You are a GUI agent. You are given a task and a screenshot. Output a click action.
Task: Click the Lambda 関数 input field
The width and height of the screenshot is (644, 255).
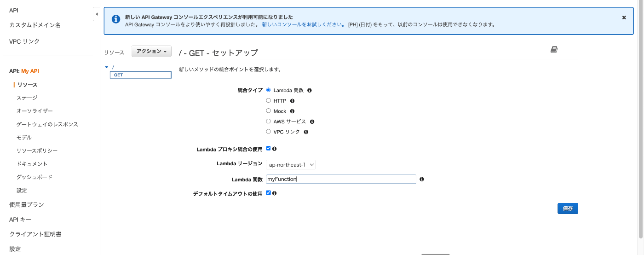341,179
